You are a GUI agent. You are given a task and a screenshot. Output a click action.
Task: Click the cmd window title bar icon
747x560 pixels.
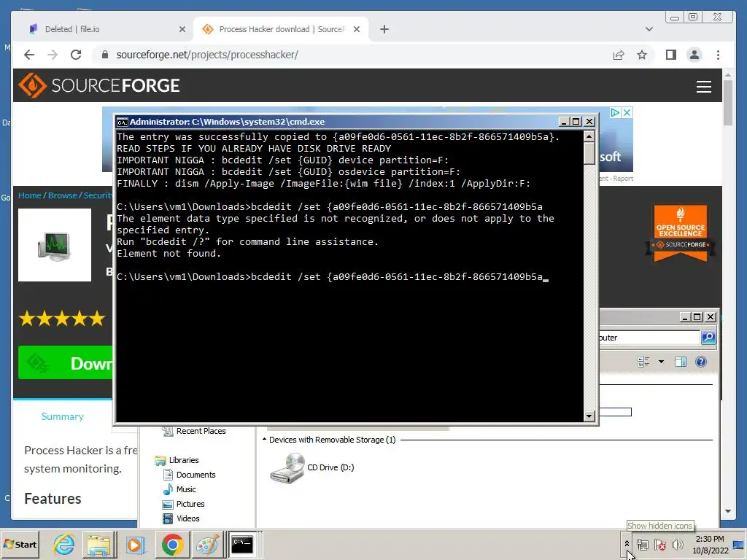pyautogui.click(x=123, y=122)
